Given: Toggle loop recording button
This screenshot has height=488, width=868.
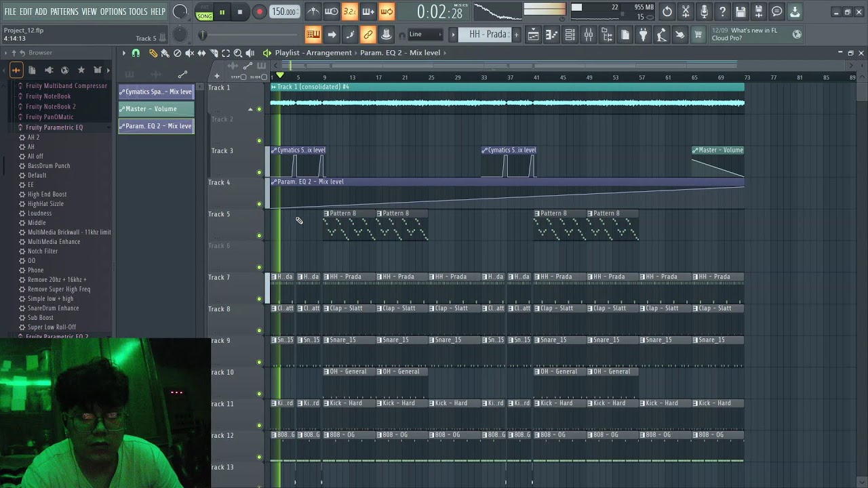Looking at the screenshot, I should pos(387,12).
